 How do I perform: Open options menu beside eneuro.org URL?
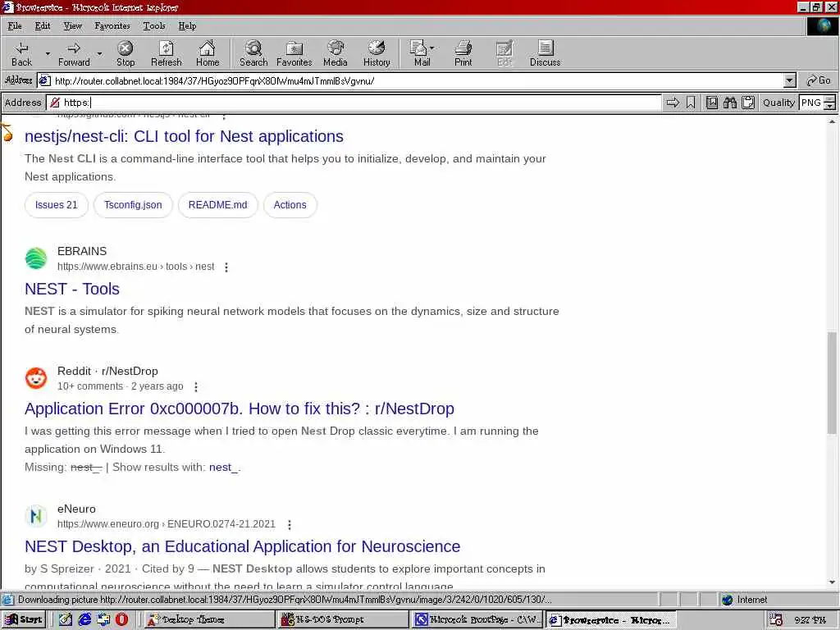pyautogui.click(x=290, y=524)
